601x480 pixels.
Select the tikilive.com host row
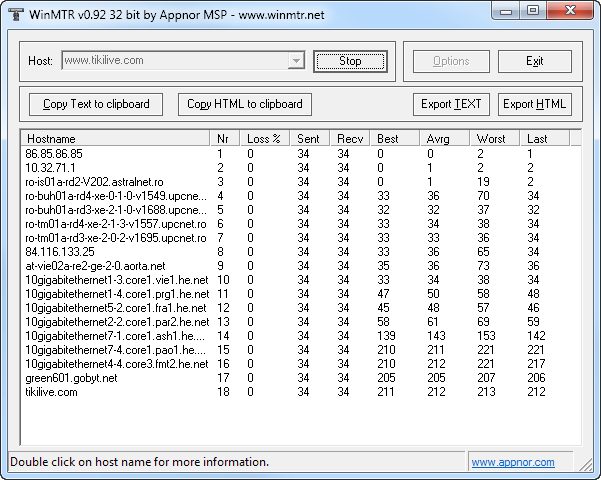pos(301,391)
